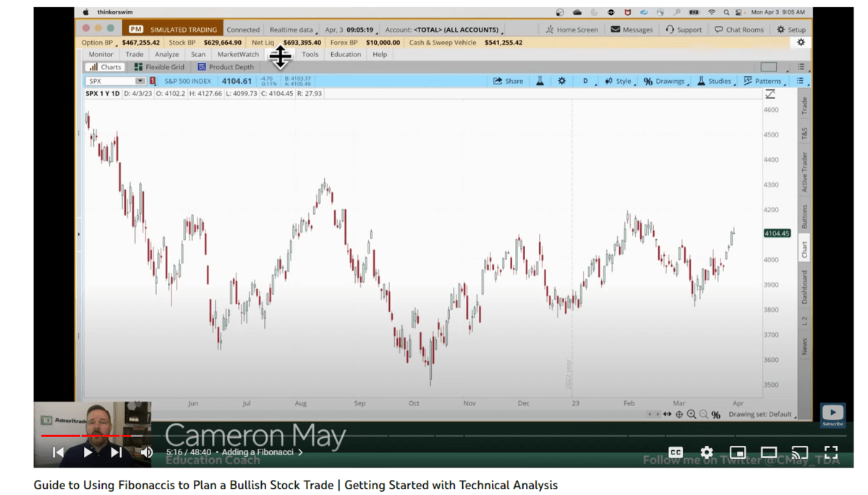Enable theater mode
This screenshot has width=868, height=495.
click(x=769, y=452)
